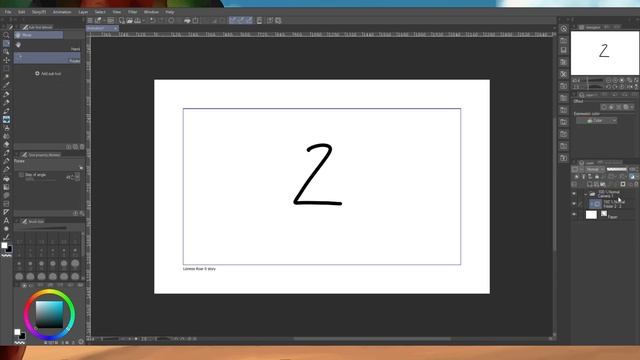
Task: Click the magnifier icon atop right sidebar
Action: pos(564,29)
